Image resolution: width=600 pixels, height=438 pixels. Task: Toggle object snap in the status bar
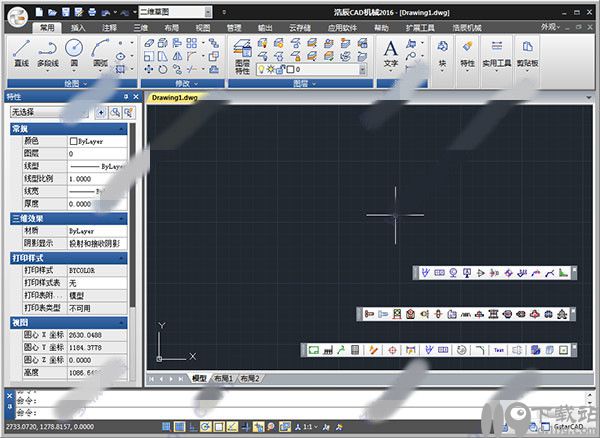[x=219, y=427]
